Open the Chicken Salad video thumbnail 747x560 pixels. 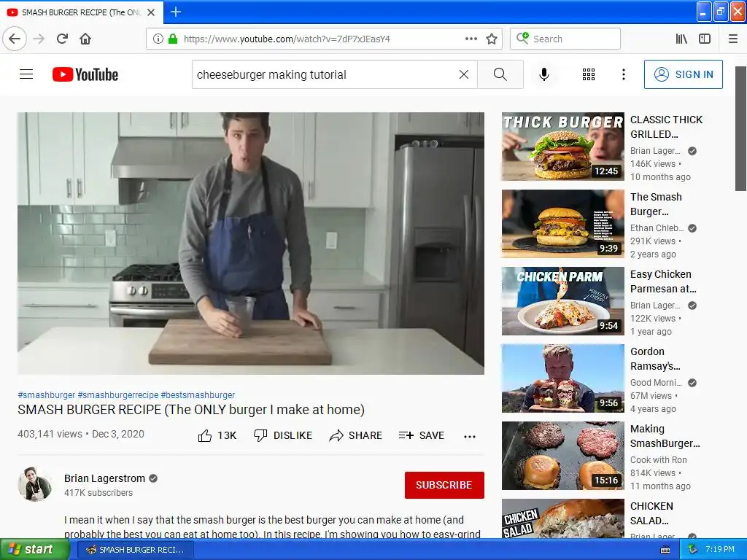[x=562, y=518]
